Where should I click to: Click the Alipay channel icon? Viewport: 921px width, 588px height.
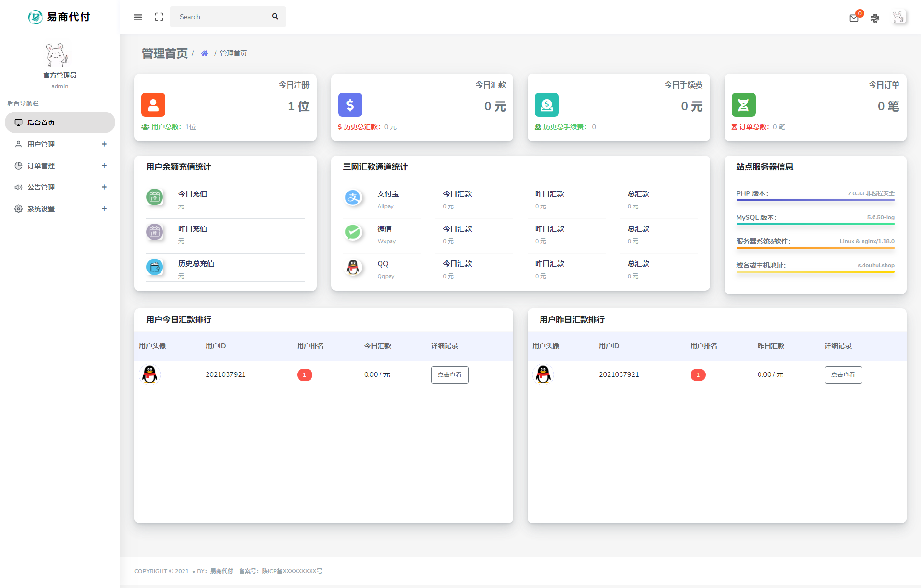(353, 197)
